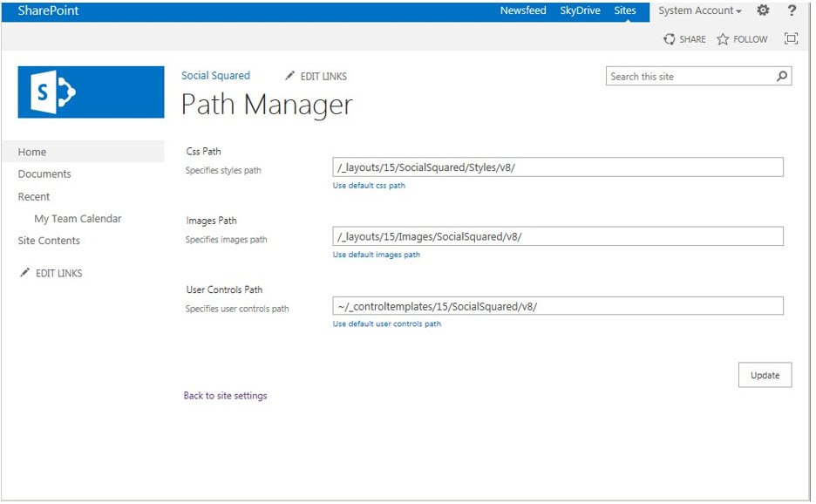Click the Follow star icon
This screenshot has width=816, height=504.
pos(723,39)
